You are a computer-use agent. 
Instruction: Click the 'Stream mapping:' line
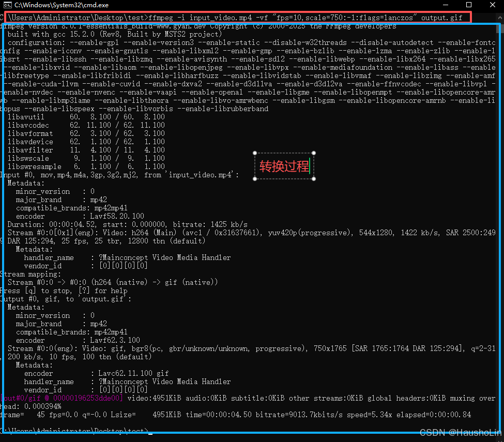coord(30,274)
